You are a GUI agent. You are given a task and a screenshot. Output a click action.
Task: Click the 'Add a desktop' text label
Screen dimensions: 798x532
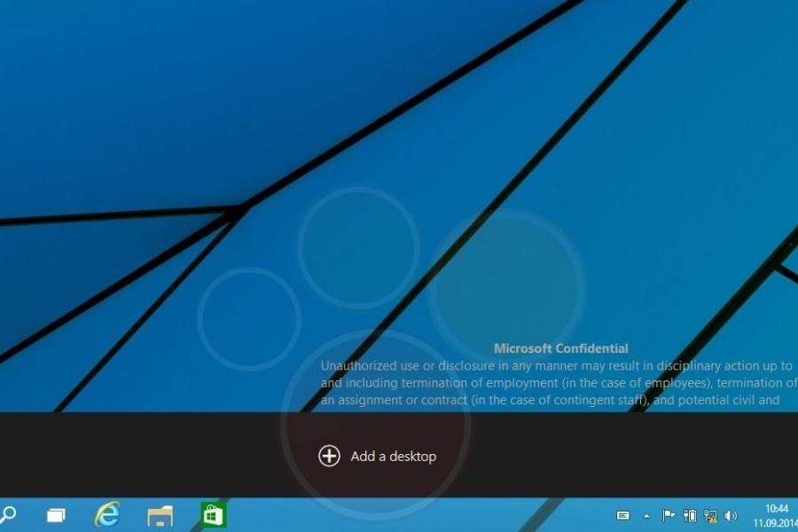point(393,457)
